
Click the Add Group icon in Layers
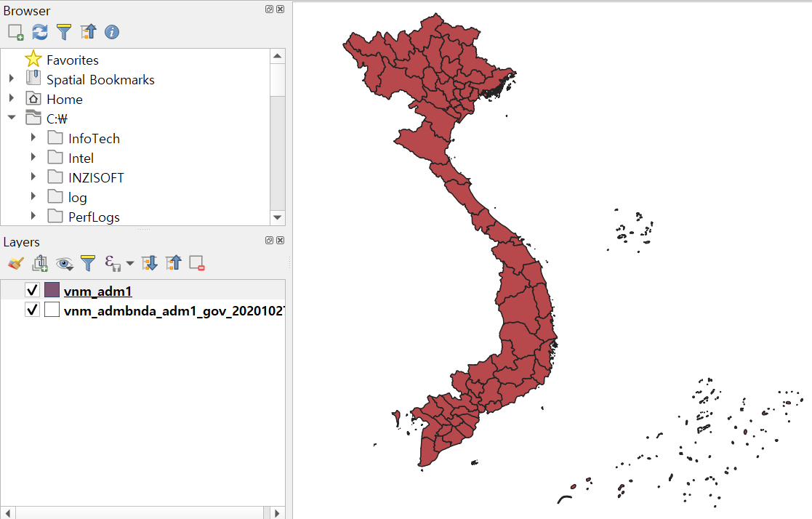click(40, 263)
